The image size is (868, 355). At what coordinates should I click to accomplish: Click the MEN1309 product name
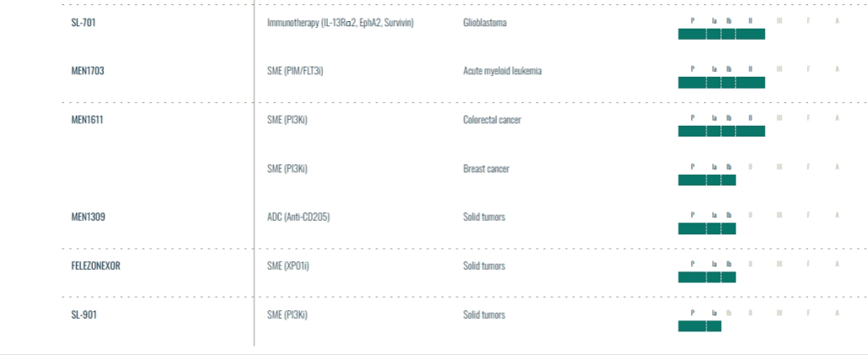88,217
